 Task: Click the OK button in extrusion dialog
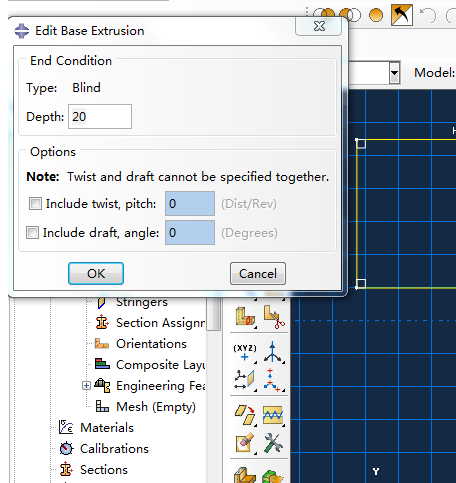coord(96,273)
